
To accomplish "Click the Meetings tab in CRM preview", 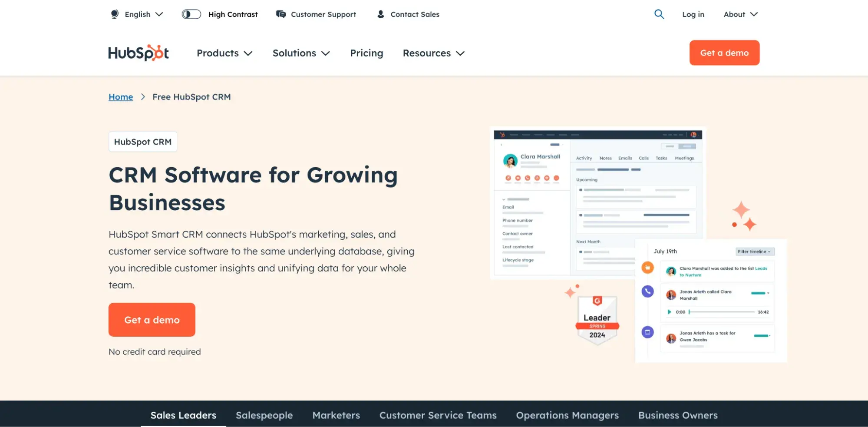I will (x=684, y=158).
